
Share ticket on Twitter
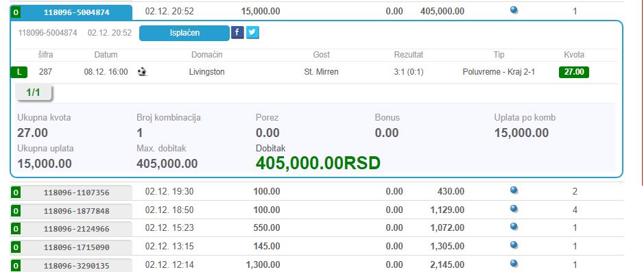click(252, 32)
